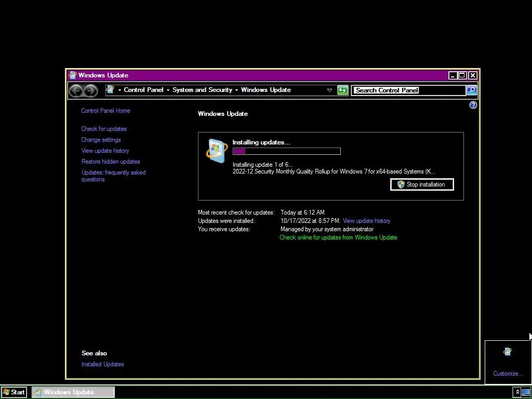Select Windows Update taskbar button
The height and width of the screenshot is (399, 532).
pos(73,392)
